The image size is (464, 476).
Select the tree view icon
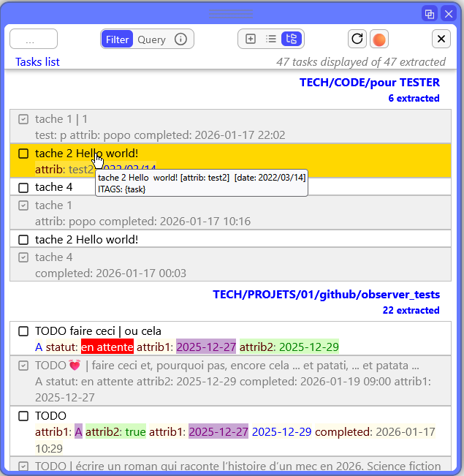click(292, 39)
